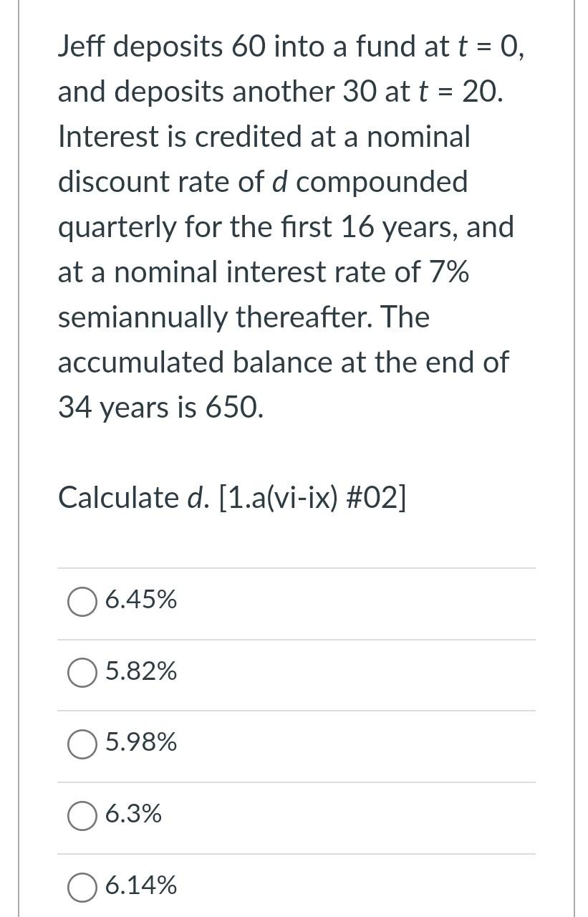Pick the 5.98% radio button
Image resolution: width=588 pixels, height=917 pixels.
coord(82,744)
